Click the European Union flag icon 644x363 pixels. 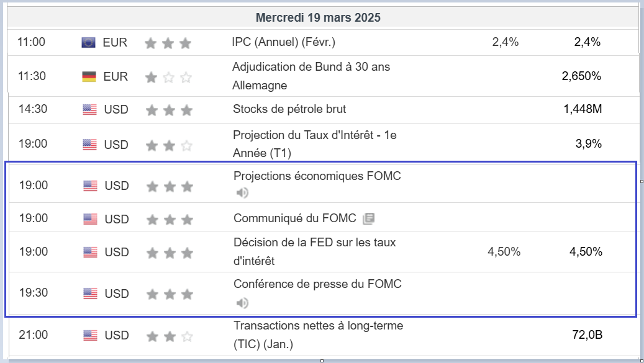tap(88, 43)
